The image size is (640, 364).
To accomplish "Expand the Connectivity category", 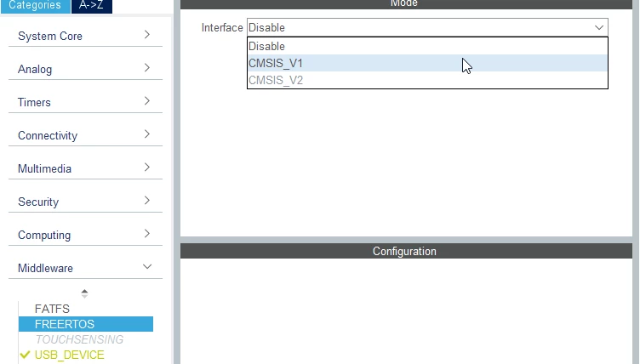I will coord(85,135).
